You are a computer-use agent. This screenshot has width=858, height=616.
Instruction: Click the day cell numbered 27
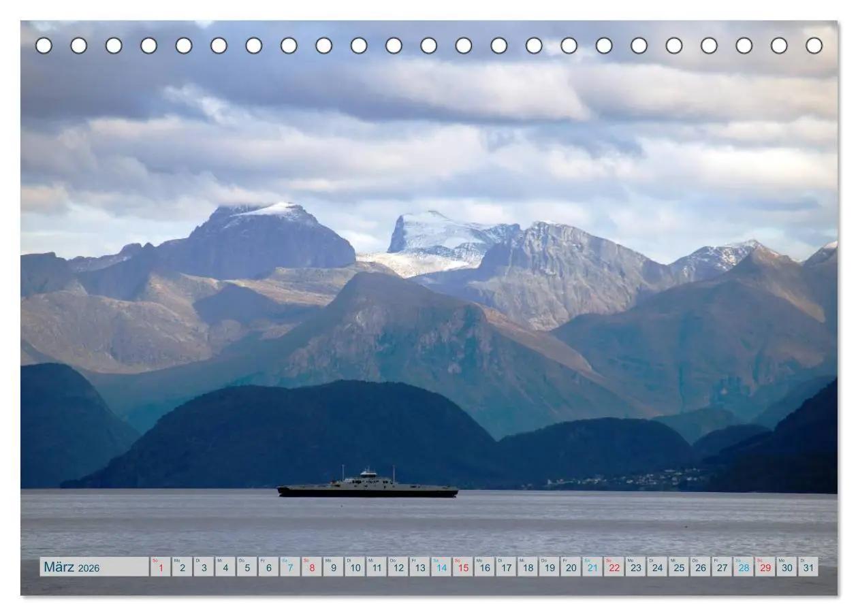[722, 567]
